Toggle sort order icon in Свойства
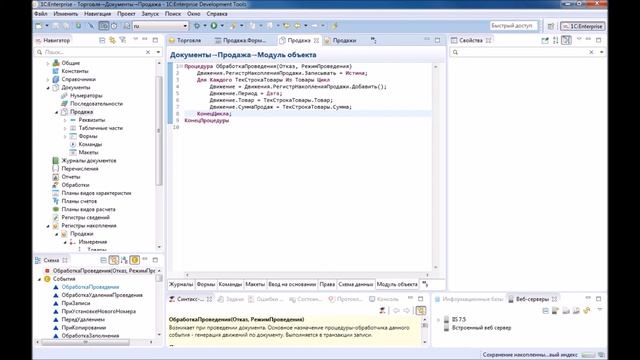 pos(556,40)
